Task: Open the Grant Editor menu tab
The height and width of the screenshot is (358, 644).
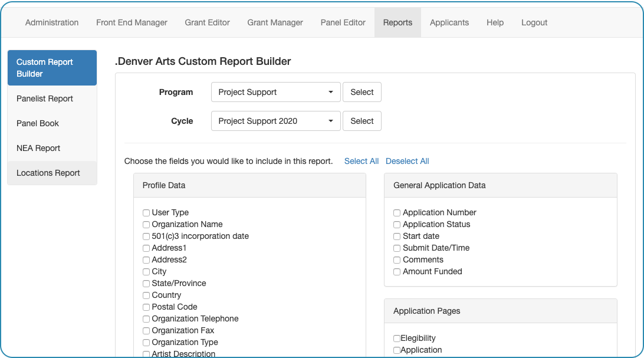Action: coord(207,22)
